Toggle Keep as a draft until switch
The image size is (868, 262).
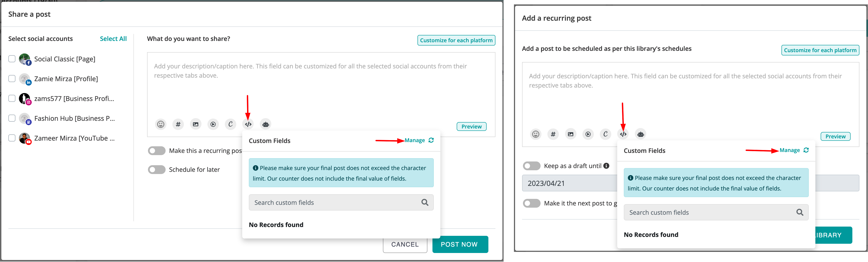pyautogui.click(x=532, y=166)
